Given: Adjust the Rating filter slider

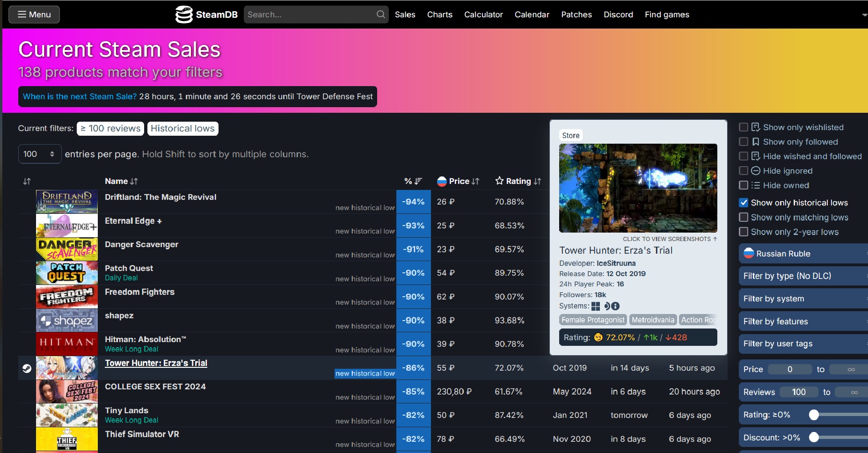Looking at the screenshot, I should pos(814,415).
